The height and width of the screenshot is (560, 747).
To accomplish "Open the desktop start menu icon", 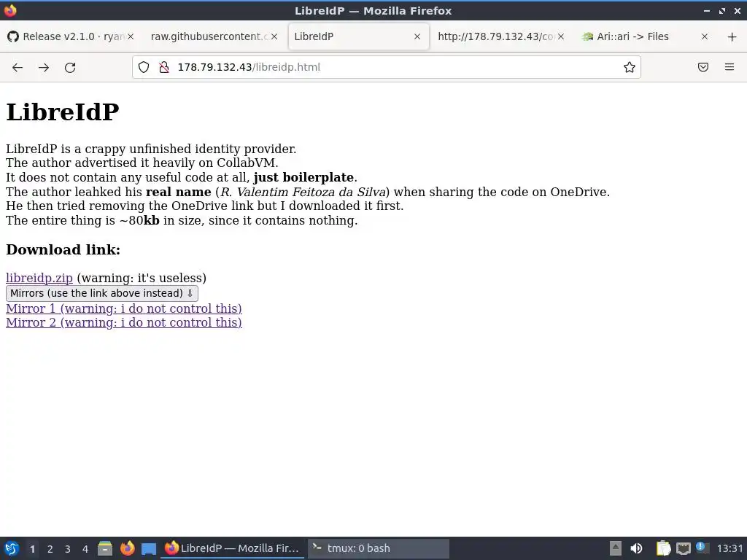I will [x=12, y=548].
